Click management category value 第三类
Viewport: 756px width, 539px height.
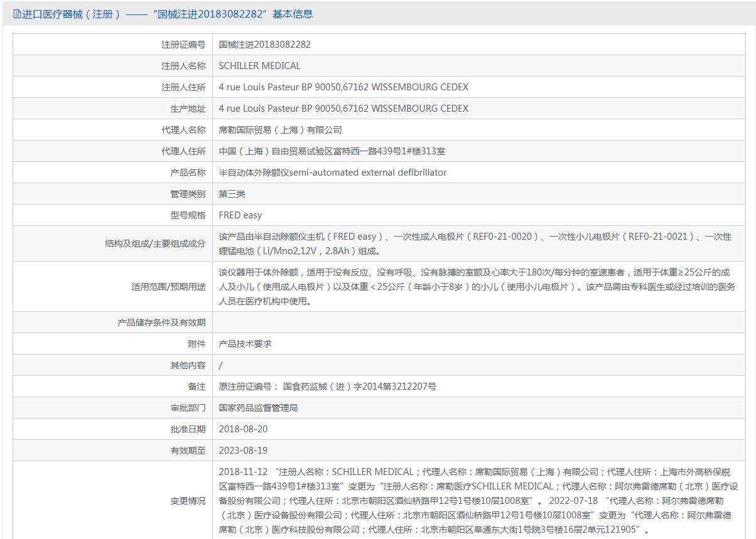point(232,194)
